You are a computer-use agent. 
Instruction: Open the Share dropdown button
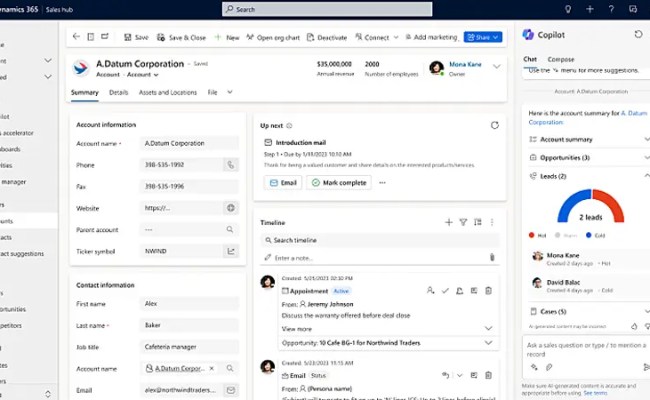tap(483, 37)
